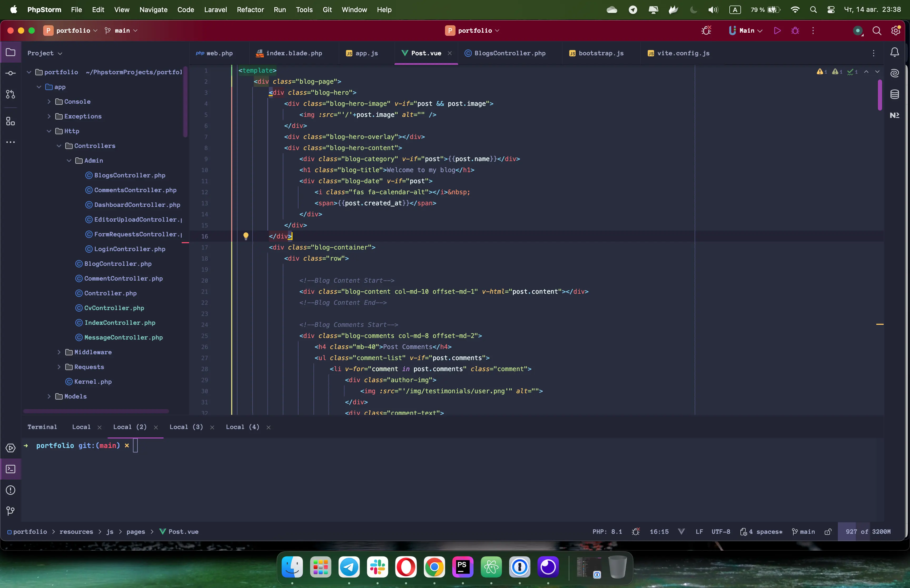Open IDE settings gear
This screenshot has height=588, width=910.
point(896,31)
